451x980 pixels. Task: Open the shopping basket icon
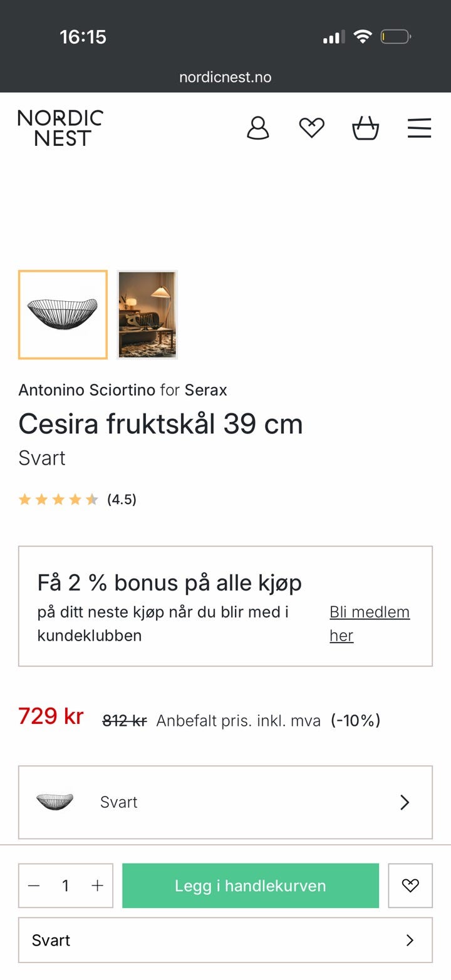pos(365,128)
